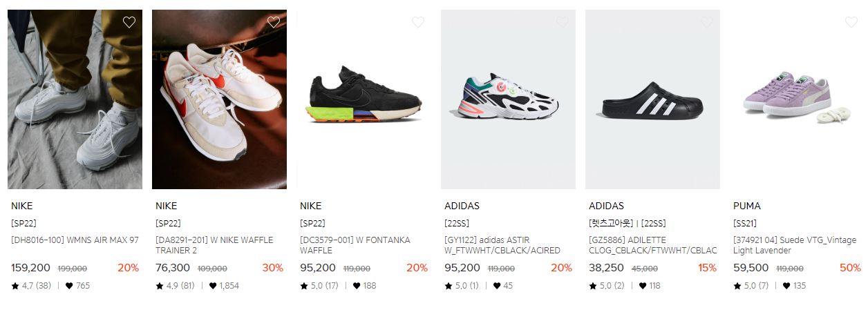View the purple Puma Suede thumbnail
The height and width of the screenshot is (310, 868).
pyautogui.click(x=797, y=99)
